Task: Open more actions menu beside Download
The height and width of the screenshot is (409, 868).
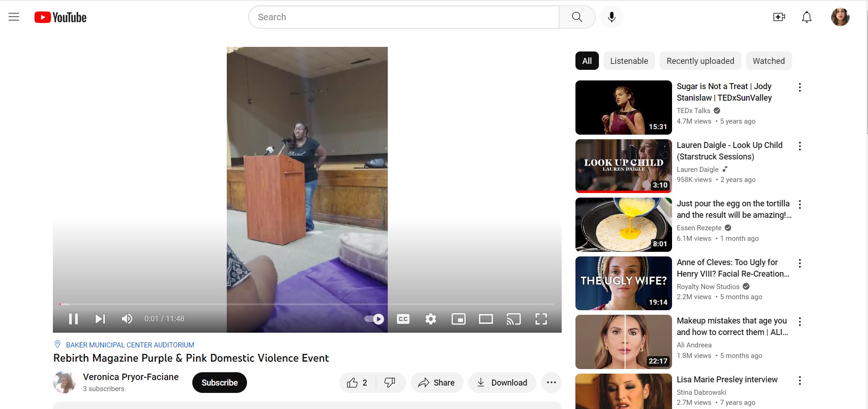Action: coord(551,382)
